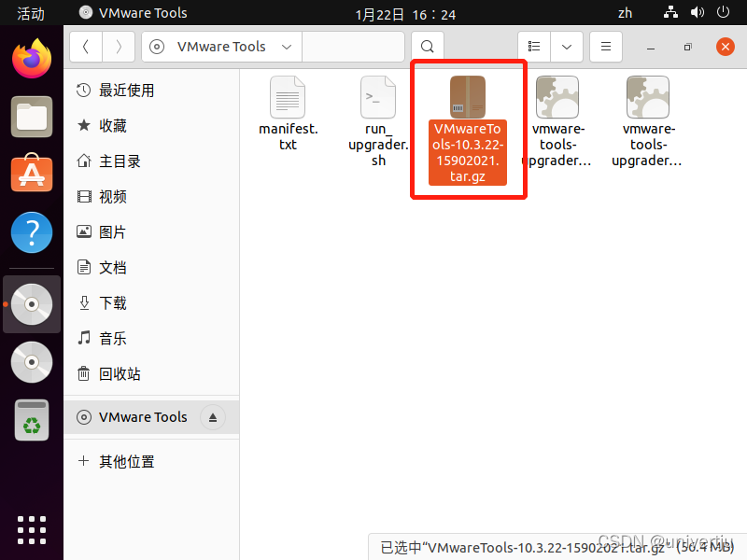Viewport: 747px width, 560px height.
Task: Open the 下载 folder
Action: pyautogui.click(x=151, y=302)
